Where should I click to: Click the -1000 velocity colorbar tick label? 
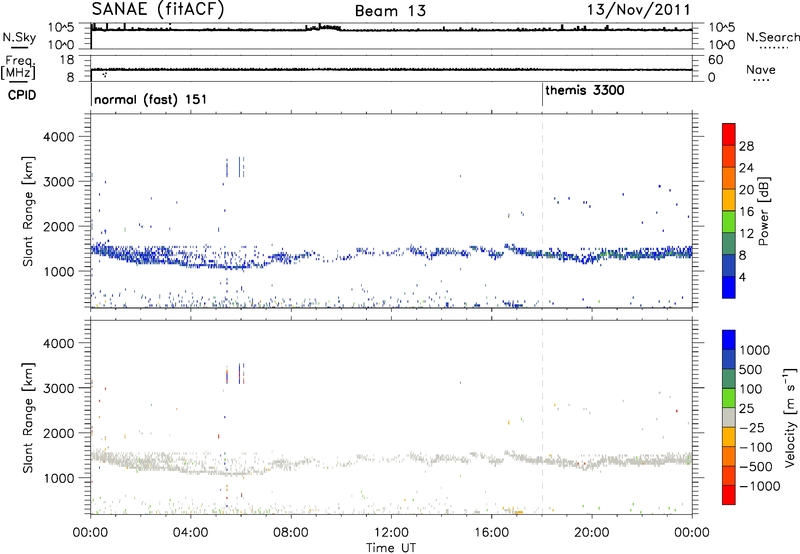760,486
